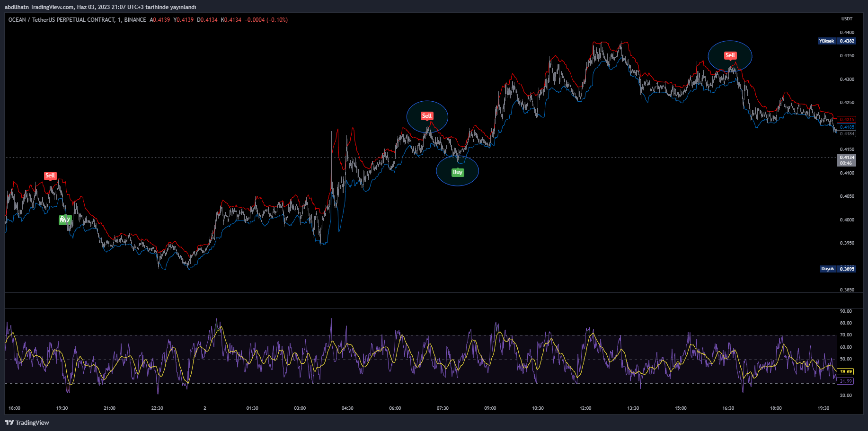Click the low value D0.4134

207,20
